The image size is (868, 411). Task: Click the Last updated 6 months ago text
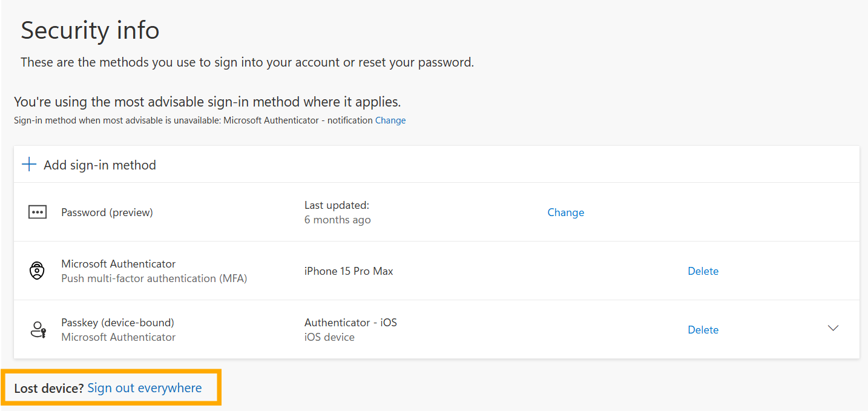point(337,212)
